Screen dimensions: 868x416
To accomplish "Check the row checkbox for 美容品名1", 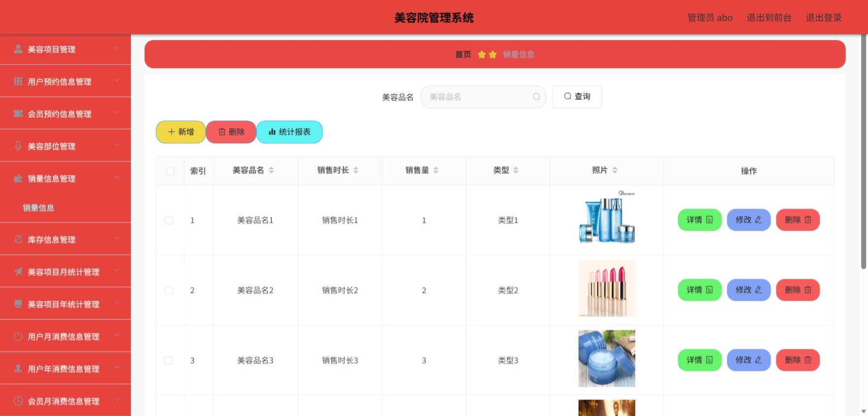I will click(169, 220).
